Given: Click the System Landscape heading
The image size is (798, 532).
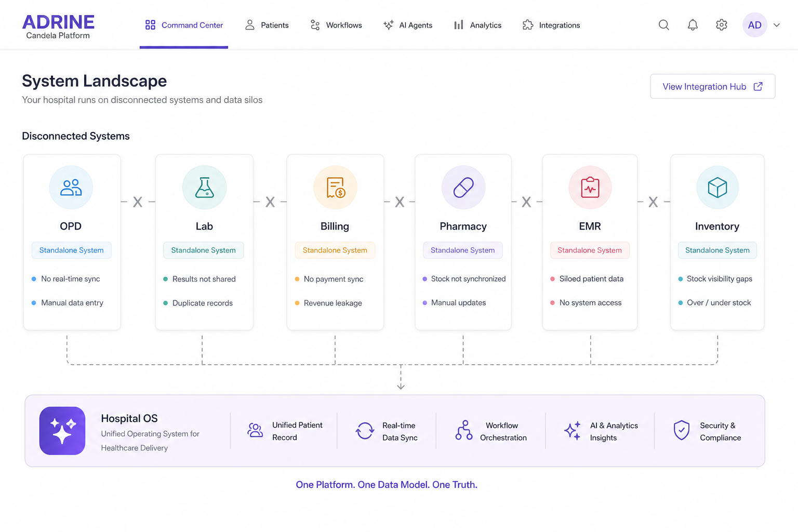Looking at the screenshot, I should coord(94,81).
